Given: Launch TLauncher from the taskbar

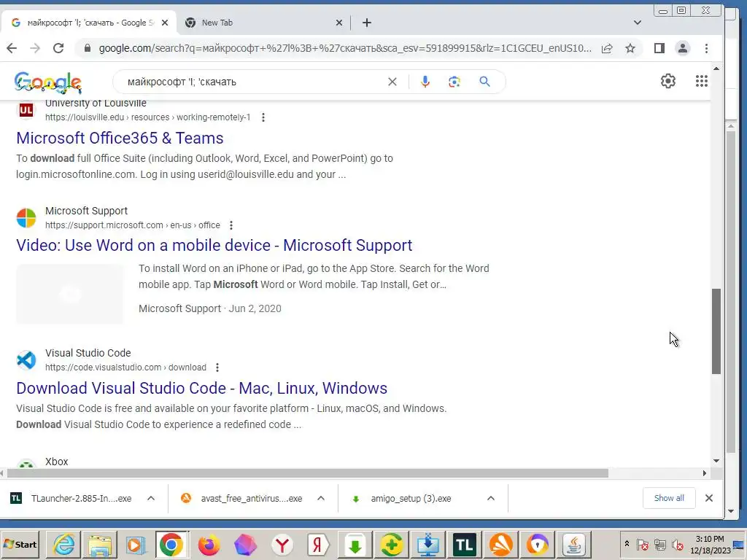Looking at the screenshot, I should [x=465, y=544].
